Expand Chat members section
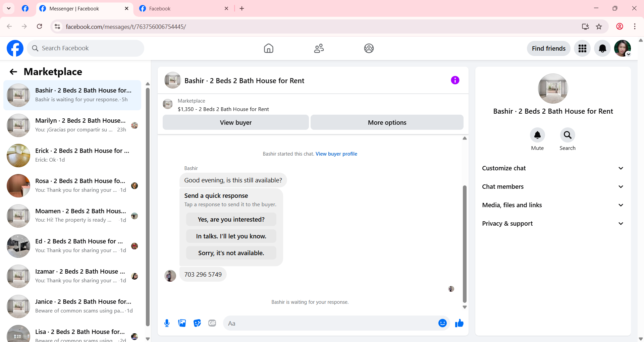The width and height of the screenshot is (644, 342). [x=553, y=187]
